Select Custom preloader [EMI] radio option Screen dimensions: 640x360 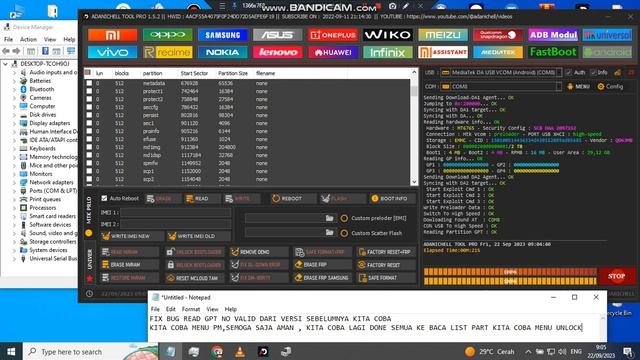pyautogui.click(x=344, y=218)
